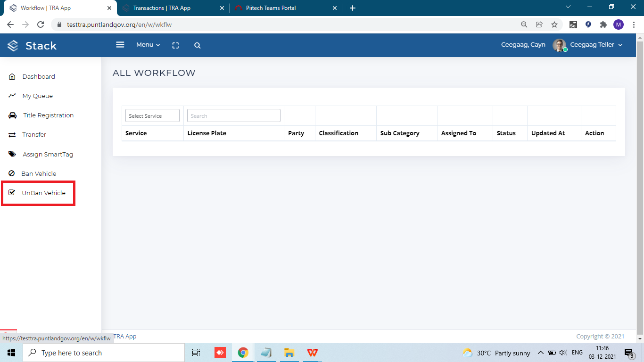Click the Assign SmartTag tag icon
The image size is (644, 362).
coord(12,154)
